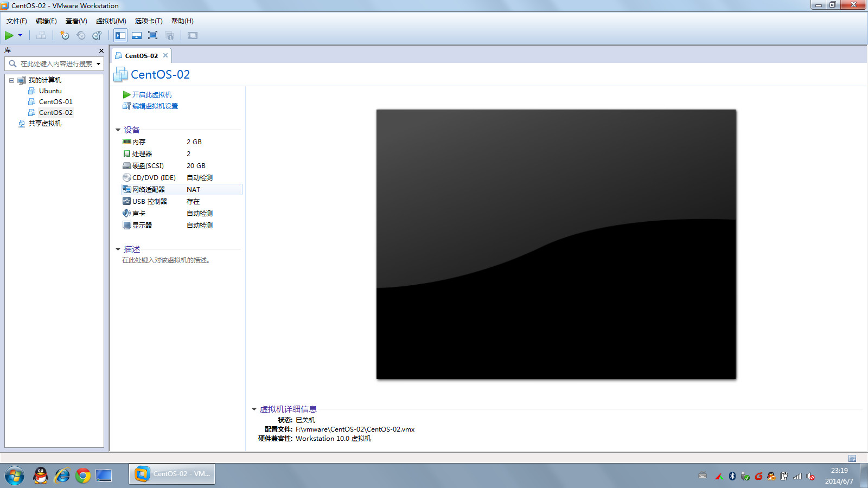The width and height of the screenshot is (868, 488).
Task: Open the snapshot manager icon
Action: click(97, 35)
